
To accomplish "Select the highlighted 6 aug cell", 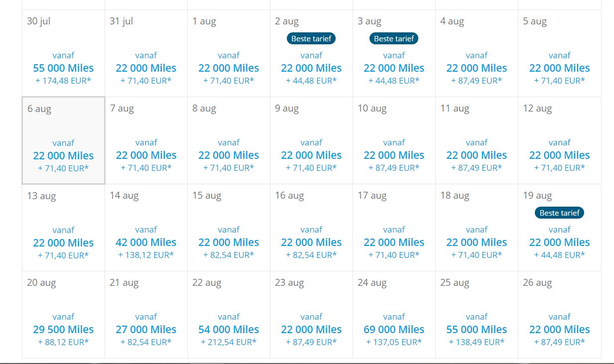I will coord(63,141).
